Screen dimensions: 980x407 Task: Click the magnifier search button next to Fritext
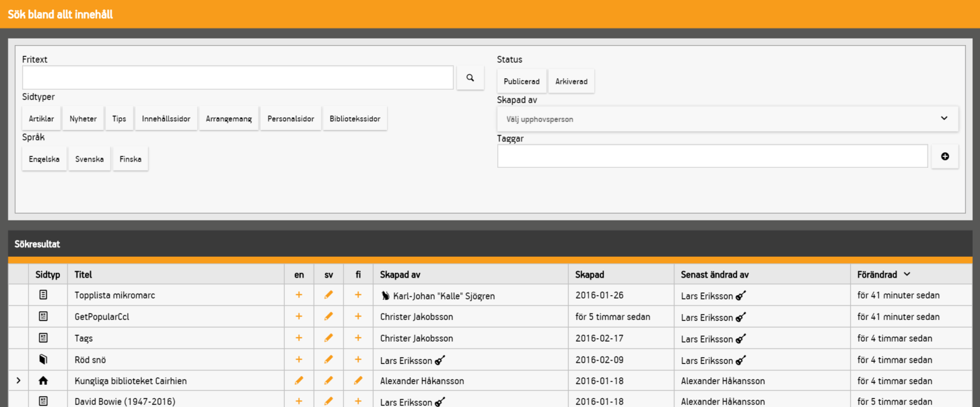pyautogui.click(x=470, y=77)
